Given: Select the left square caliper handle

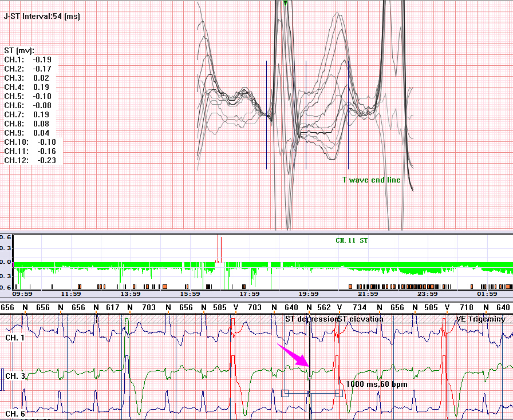Looking at the screenshot, I should pos(285,393).
